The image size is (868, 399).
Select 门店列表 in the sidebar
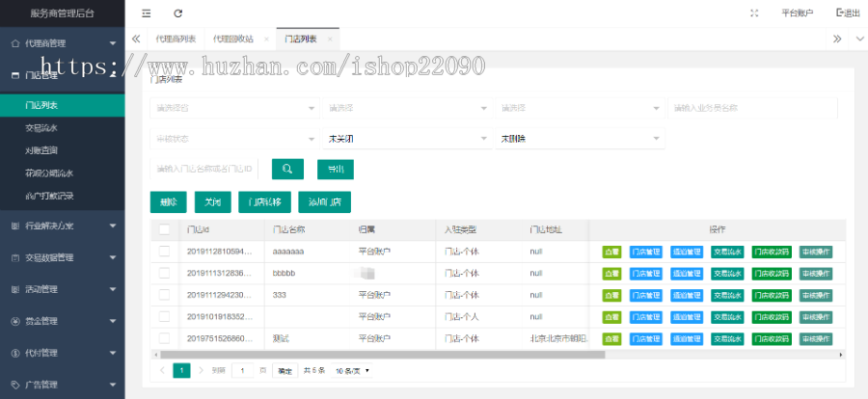[x=63, y=105]
